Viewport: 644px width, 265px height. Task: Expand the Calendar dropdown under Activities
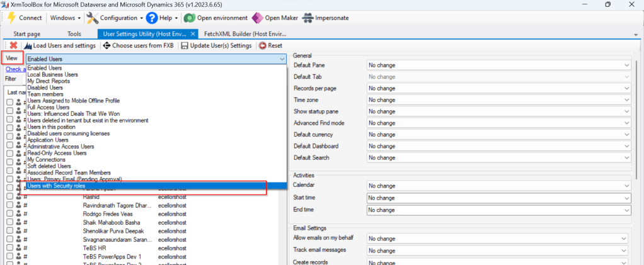pos(499,186)
